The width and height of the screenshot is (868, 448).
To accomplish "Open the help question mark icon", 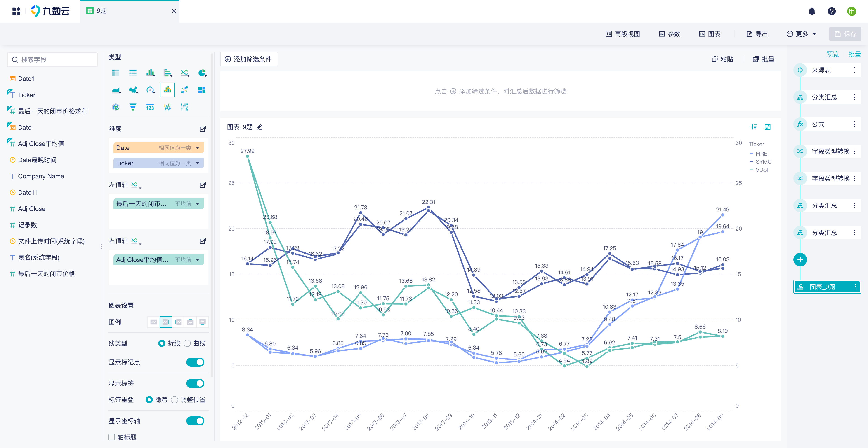I will pyautogui.click(x=832, y=12).
